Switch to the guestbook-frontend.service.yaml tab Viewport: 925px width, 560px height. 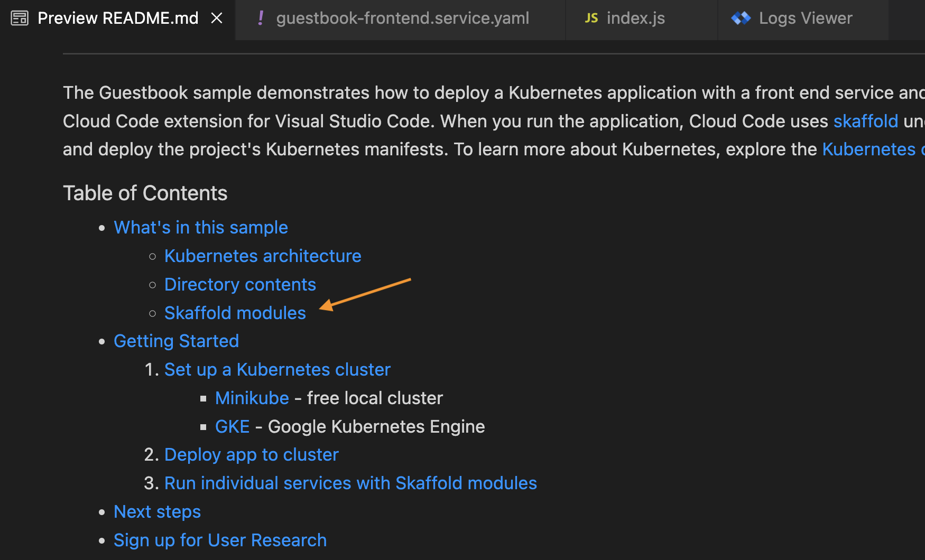point(402,18)
